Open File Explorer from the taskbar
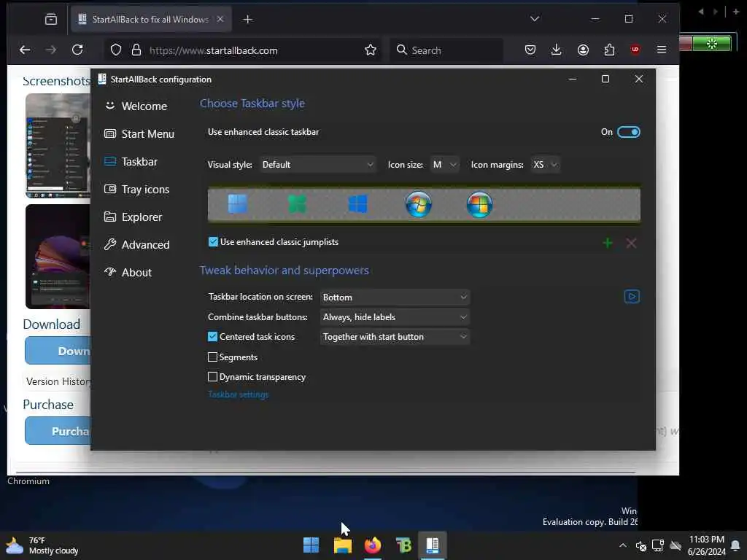Viewport: 747px width, 560px height. (x=342, y=545)
